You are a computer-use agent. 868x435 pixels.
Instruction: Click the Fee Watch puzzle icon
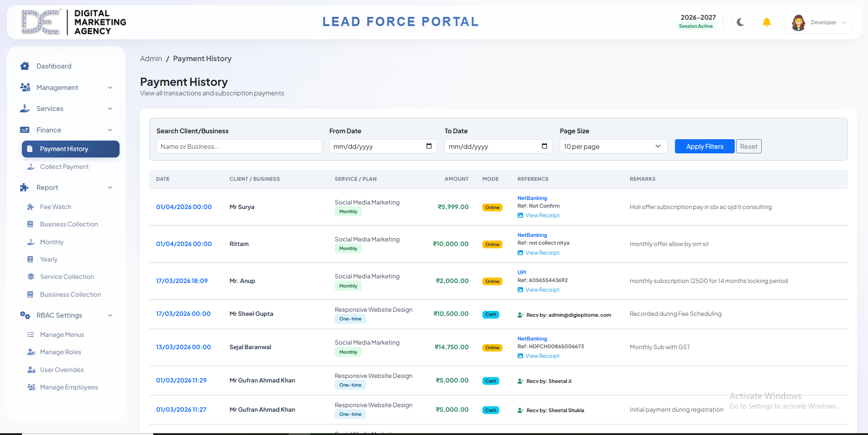click(x=31, y=207)
